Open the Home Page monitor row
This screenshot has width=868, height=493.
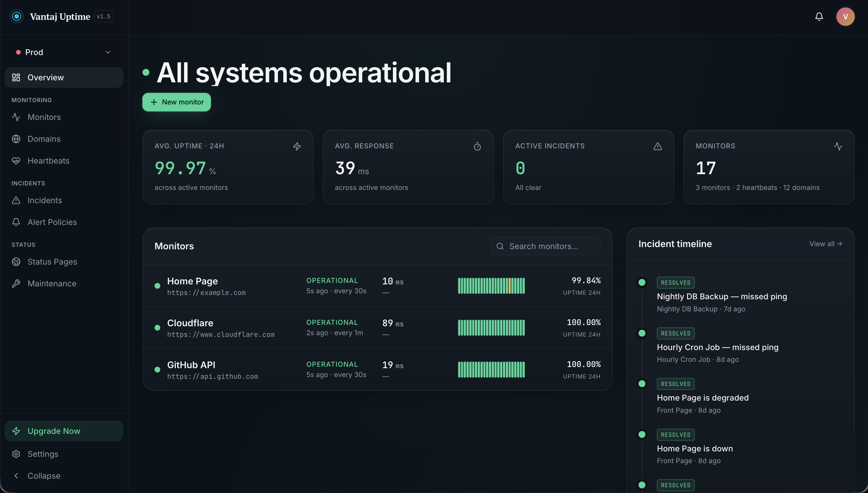377,286
